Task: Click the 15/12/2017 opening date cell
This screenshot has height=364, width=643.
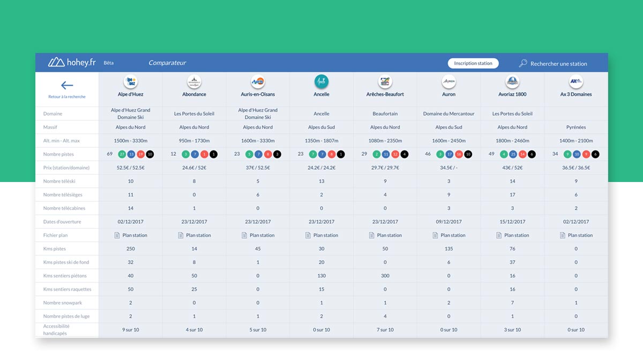Action: [x=512, y=222]
